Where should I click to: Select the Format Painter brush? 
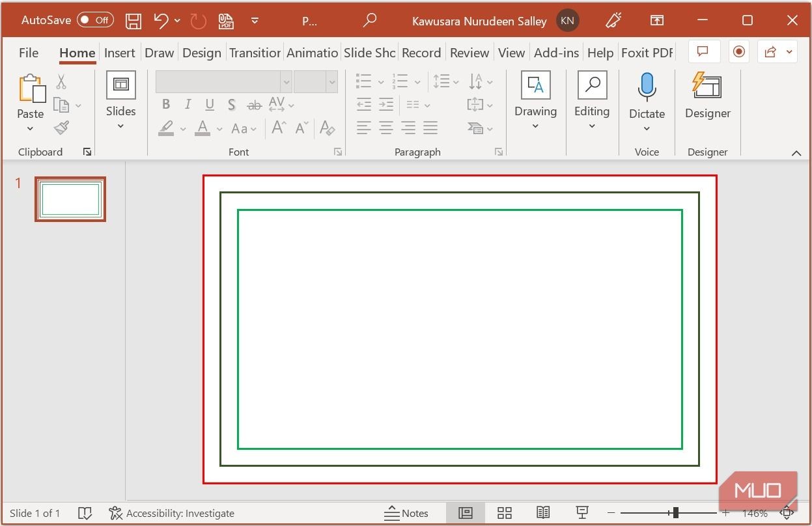[62, 128]
